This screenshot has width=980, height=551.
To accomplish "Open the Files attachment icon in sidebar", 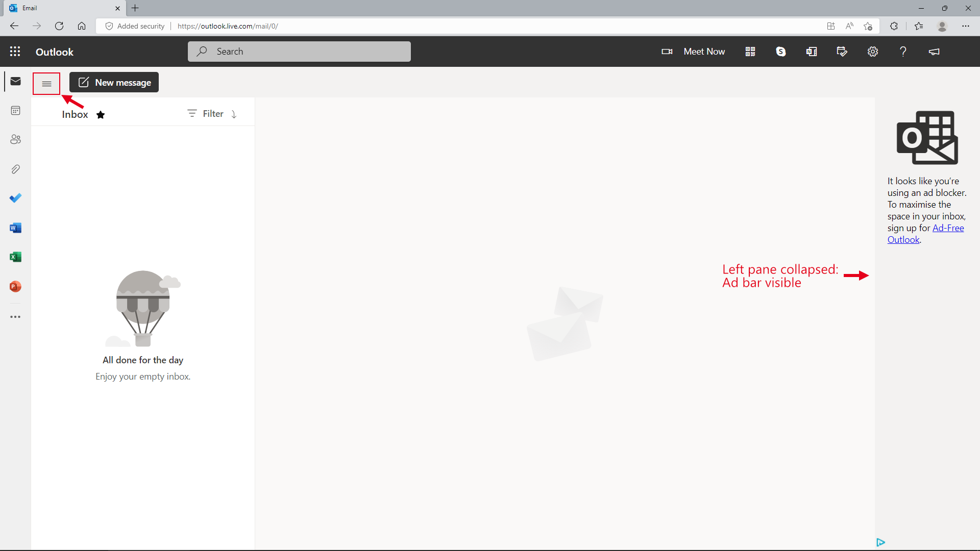I will pyautogui.click(x=15, y=169).
